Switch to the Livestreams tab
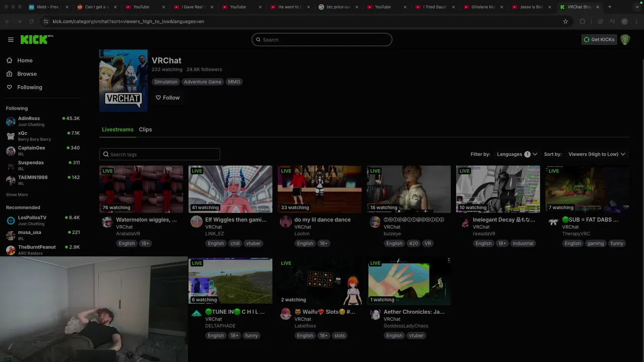Screen dimensions: 644x362 pyautogui.click(x=118, y=130)
